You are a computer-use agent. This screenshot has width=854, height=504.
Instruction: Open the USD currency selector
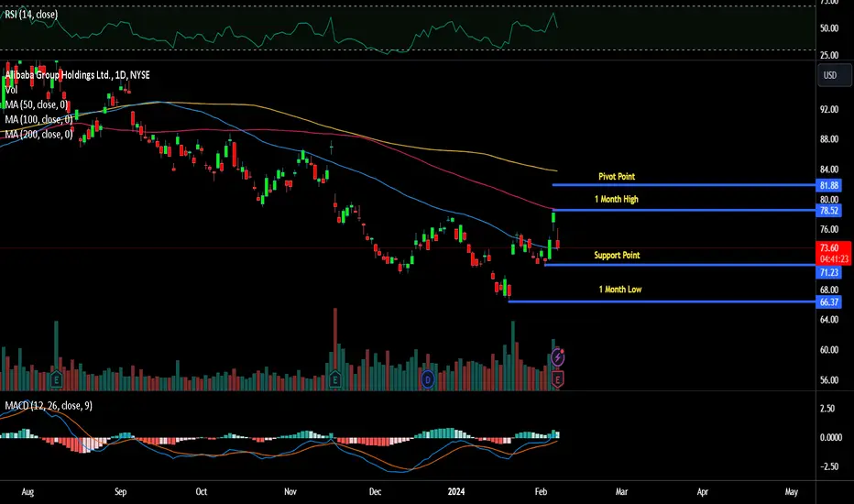click(834, 75)
